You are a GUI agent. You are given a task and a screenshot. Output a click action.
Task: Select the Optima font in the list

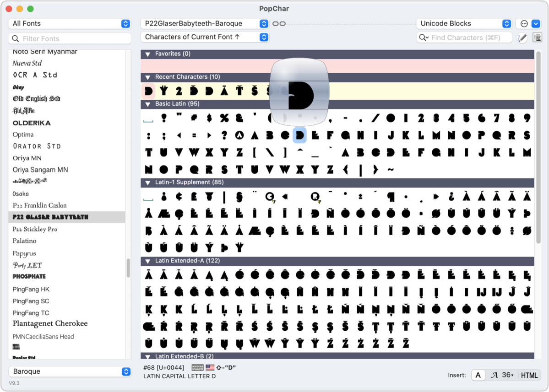tap(23, 134)
